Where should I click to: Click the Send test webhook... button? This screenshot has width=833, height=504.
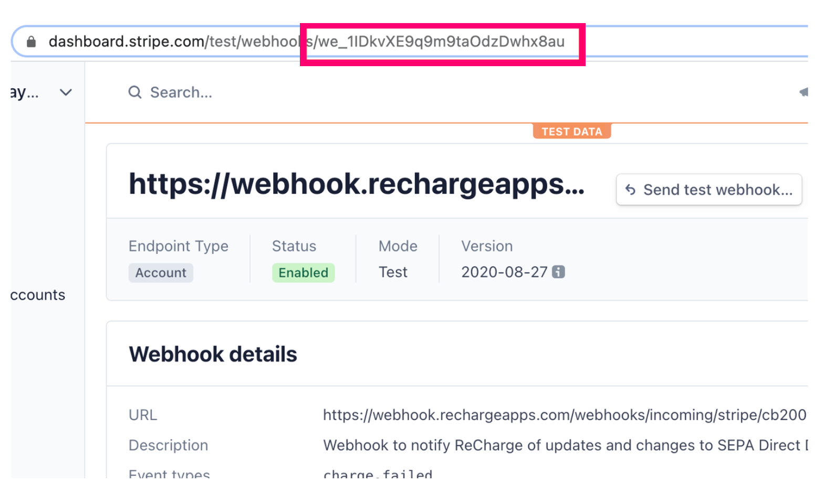click(x=709, y=190)
